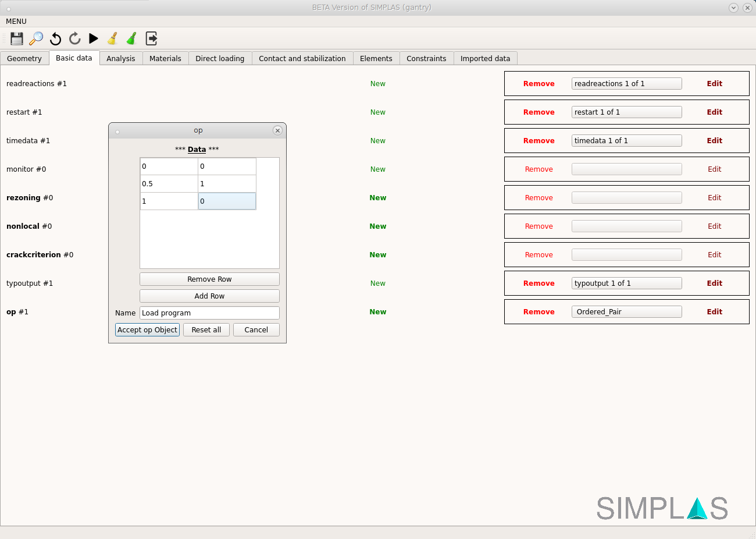This screenshot has height=539, width=756.
Task: Expand the Ordered_Pair combo box
Action: tap(626, 312)
